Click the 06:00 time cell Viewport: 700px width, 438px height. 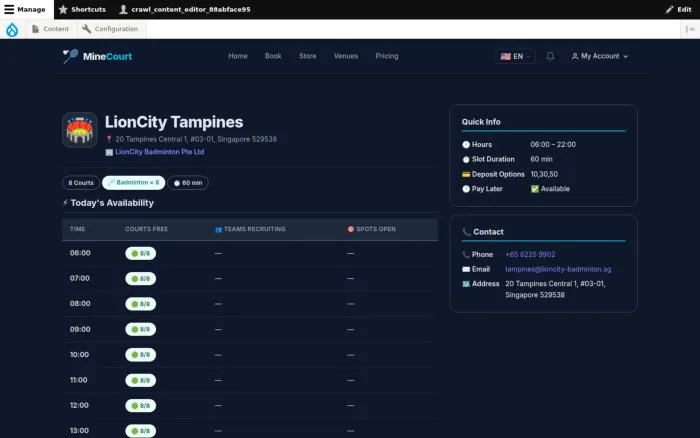[x=80, y=253]
